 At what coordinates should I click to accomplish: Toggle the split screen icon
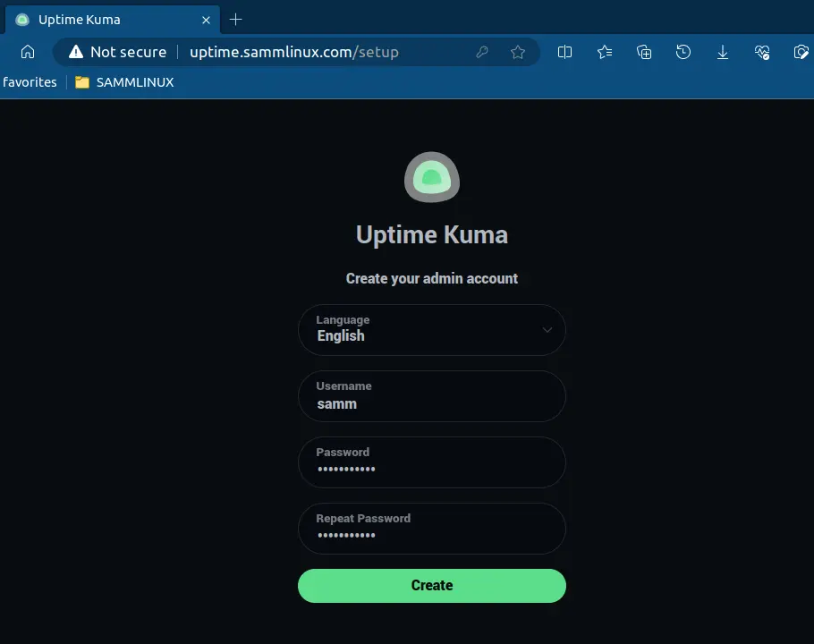click(x=564, y=52)
